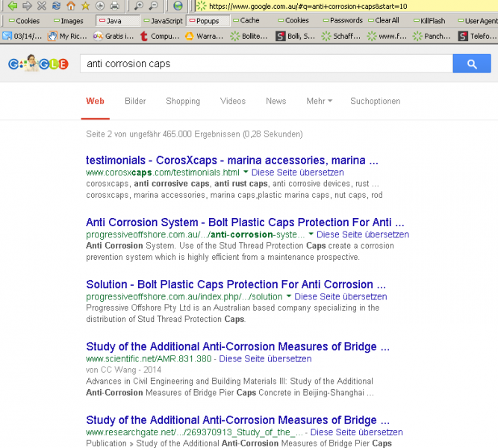
Task: Click Diese Seite übersetzen for anti-corrosion-syste result
Action: click(363, 234)
